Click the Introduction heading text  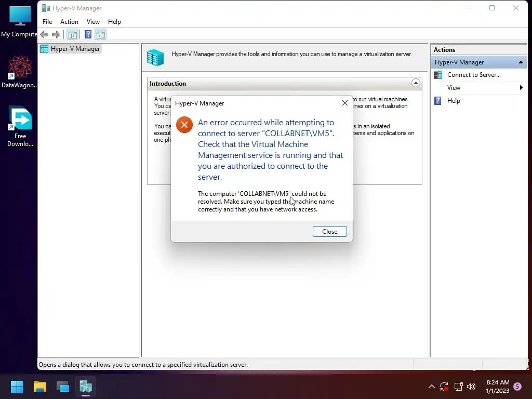click(168, 84)
